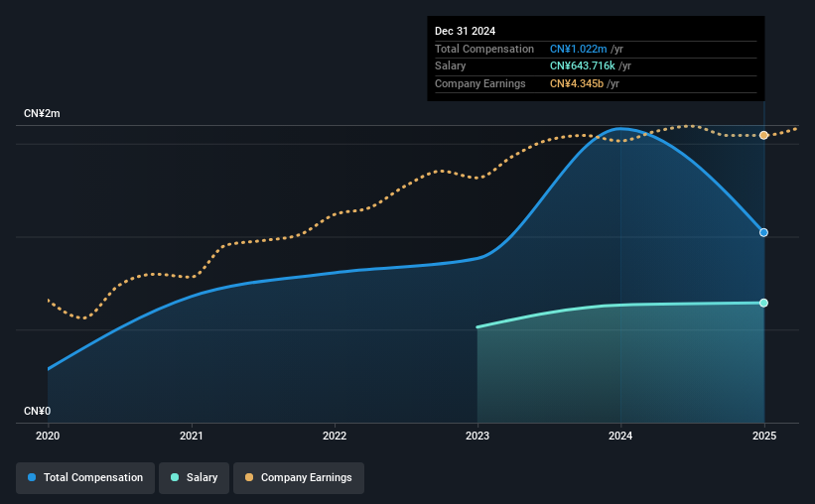Toggle the Salary legend button
The height and width of the screenshot is (504, 815).
click(194, 478)
